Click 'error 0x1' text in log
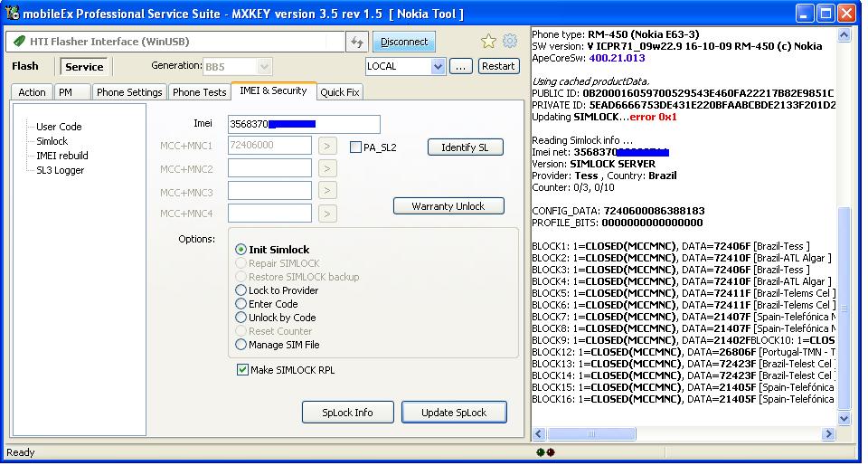 tap(653, 117)
